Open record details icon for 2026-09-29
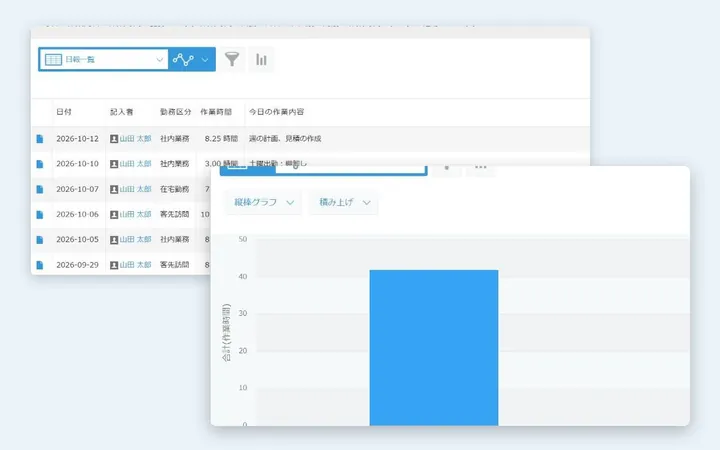 tap(40, 265)
